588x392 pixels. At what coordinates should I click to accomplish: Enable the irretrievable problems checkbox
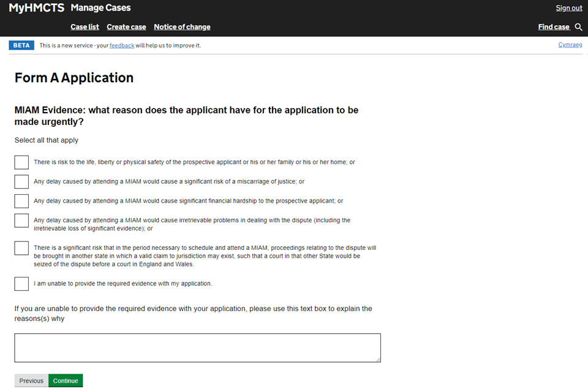(x=21, y=221)
